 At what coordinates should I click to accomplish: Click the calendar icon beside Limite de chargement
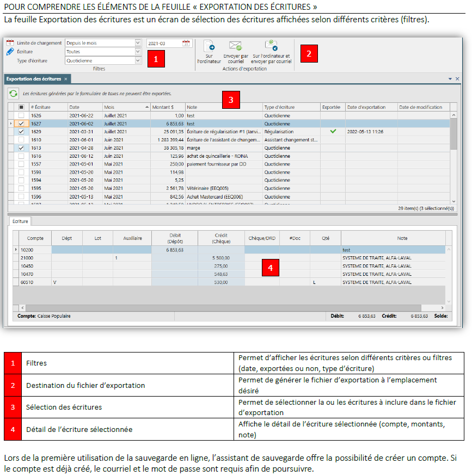pyautogui.click(x=10, y=42)
